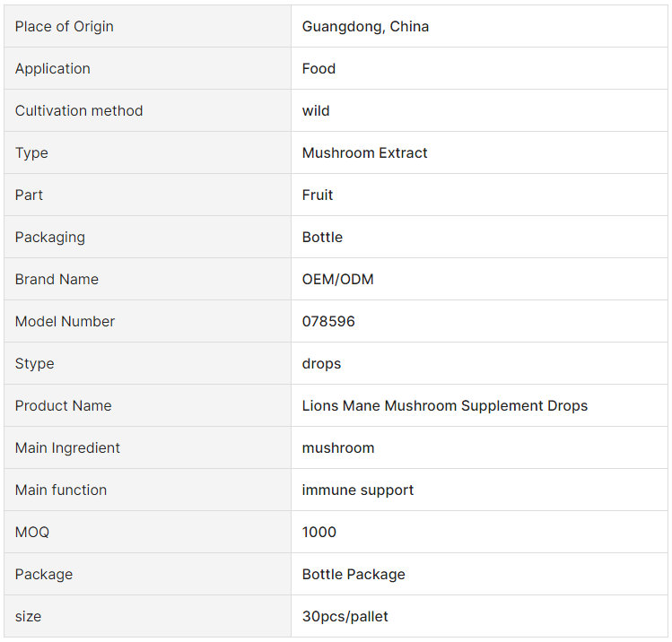Click the Stype label
This screenshot has width=672, height=642.
coord(35,364)
